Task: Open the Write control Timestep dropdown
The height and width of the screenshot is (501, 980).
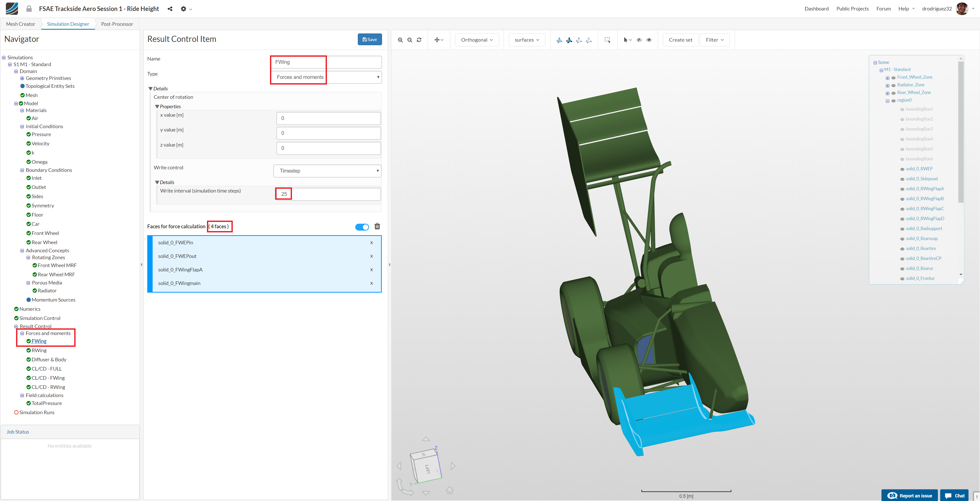Action: pos(327,171)
